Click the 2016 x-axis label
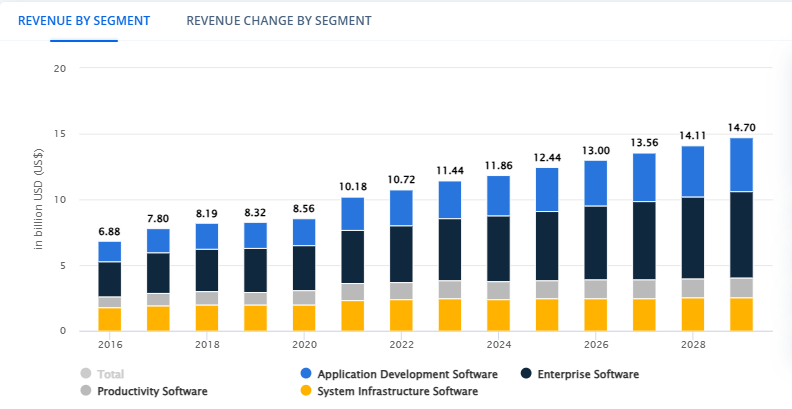This screenshot has height=409, width=792. pyautogui.click(x=110, y=345)
